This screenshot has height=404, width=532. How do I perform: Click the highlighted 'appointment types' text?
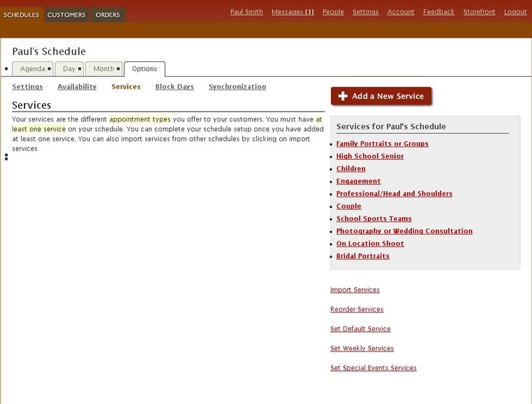coord(140,119)
